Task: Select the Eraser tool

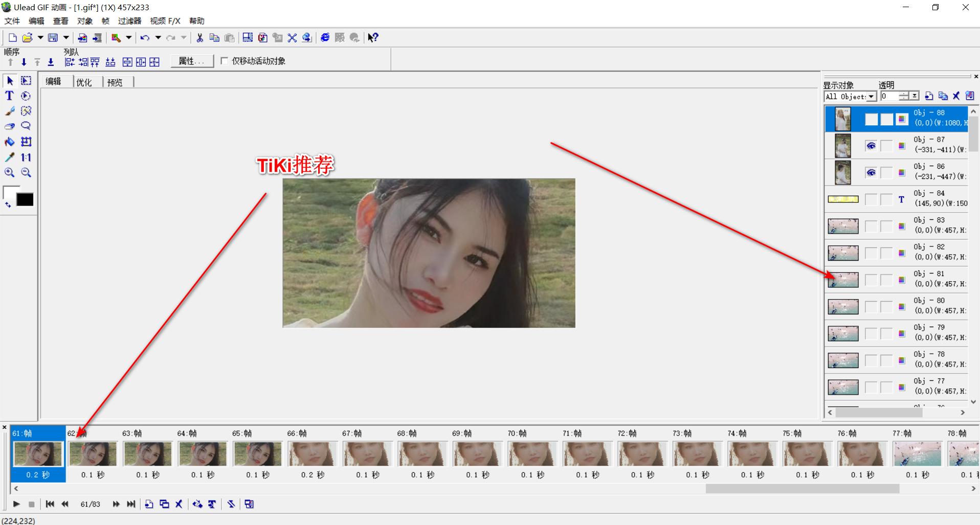Action: pos(9,126)
